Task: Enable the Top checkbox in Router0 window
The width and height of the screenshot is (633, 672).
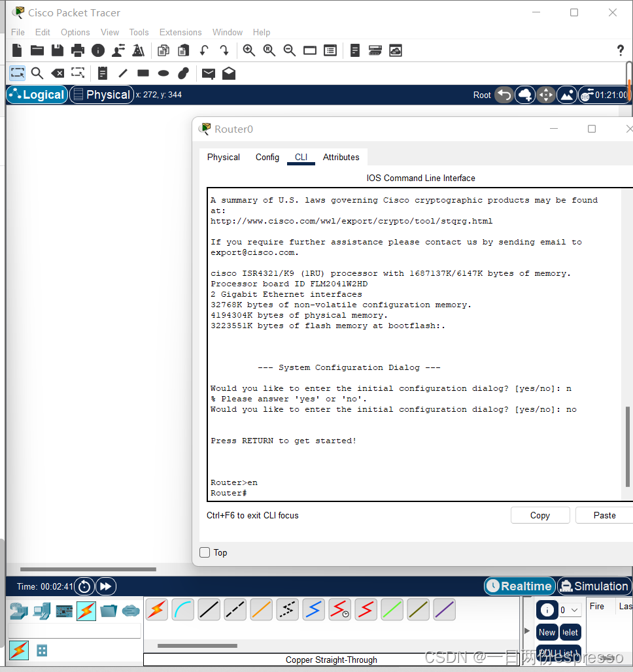Action: pyautogui.click(x=205, y=552)
